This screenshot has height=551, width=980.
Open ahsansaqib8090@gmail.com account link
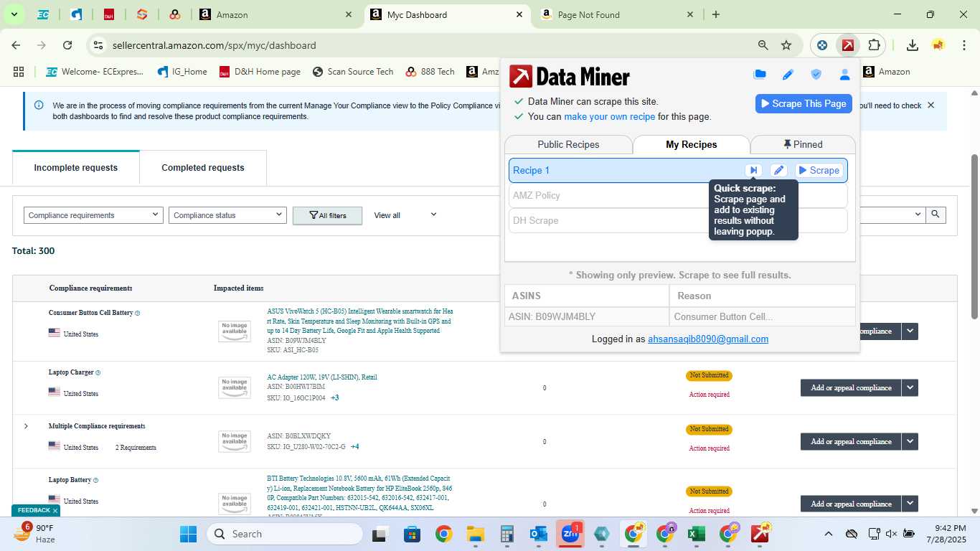click(708, 339)
